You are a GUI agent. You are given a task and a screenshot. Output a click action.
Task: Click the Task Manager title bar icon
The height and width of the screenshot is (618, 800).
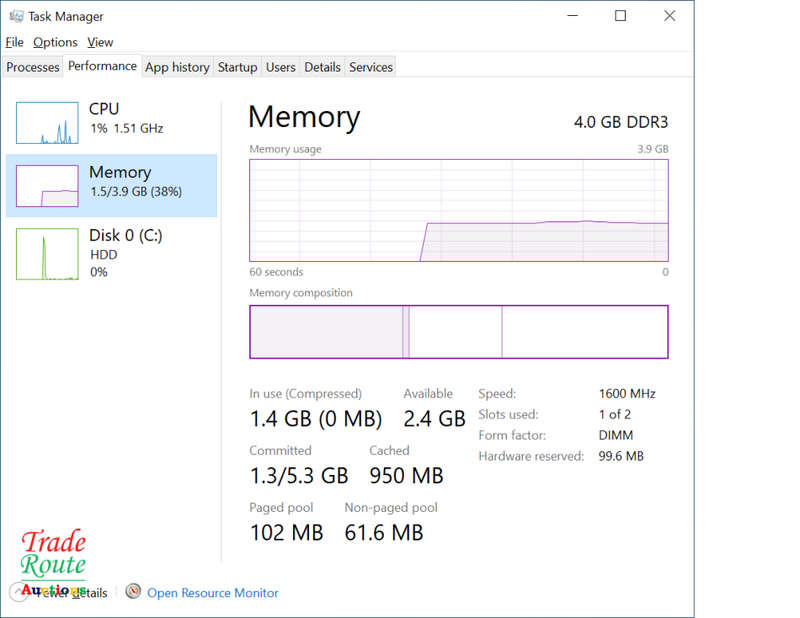coord(16,16)
